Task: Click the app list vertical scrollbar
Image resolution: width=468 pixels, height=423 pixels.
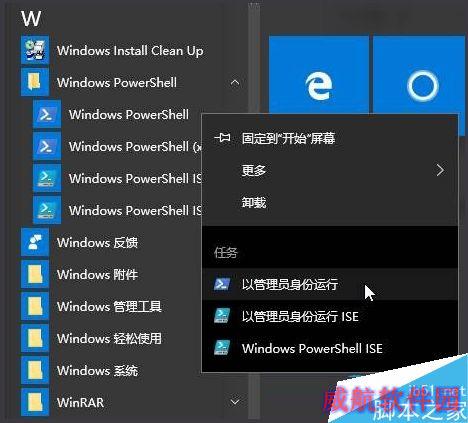Action: [254, 210]
